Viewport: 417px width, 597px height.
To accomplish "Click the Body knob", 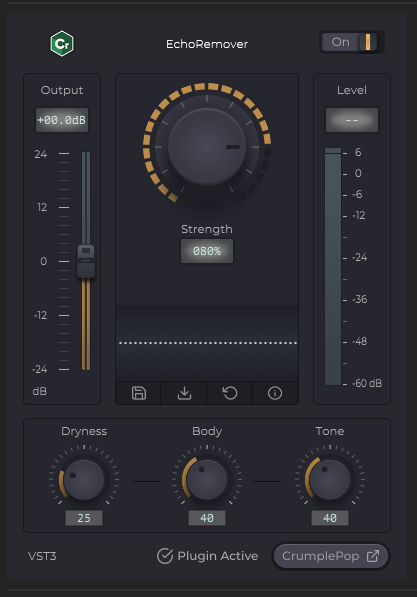I will 207,480.
